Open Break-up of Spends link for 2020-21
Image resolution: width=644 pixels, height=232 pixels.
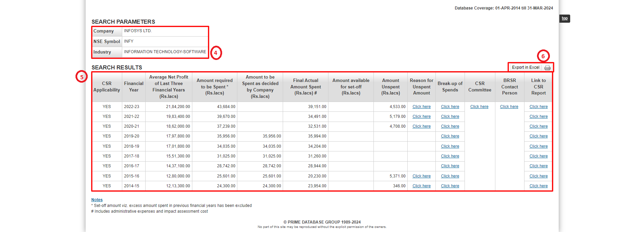click(450, 126)
